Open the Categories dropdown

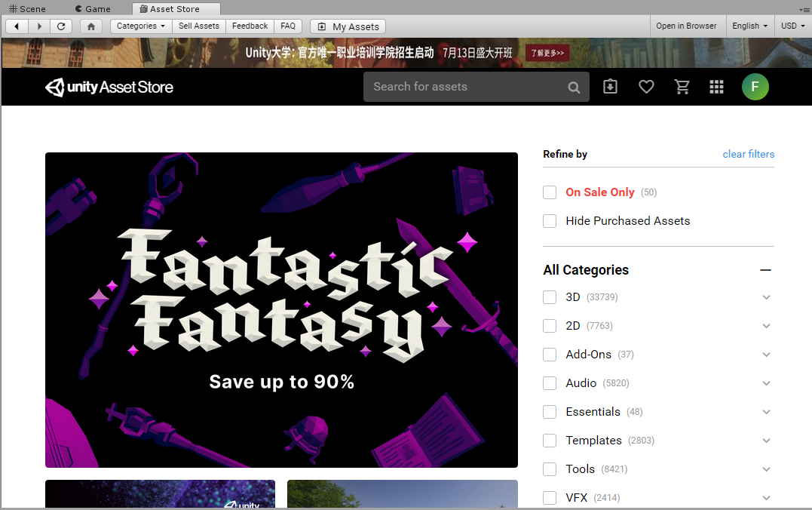coord(141,26)
